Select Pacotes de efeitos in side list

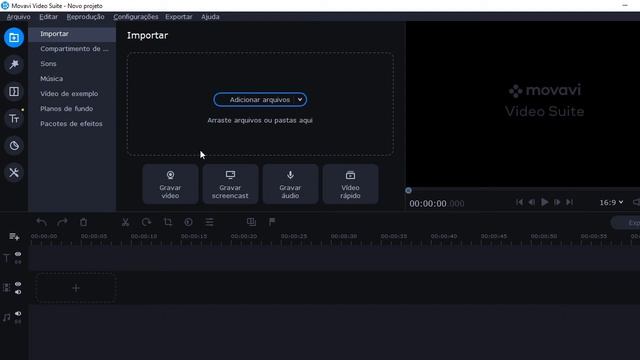[x=72, y=124]
